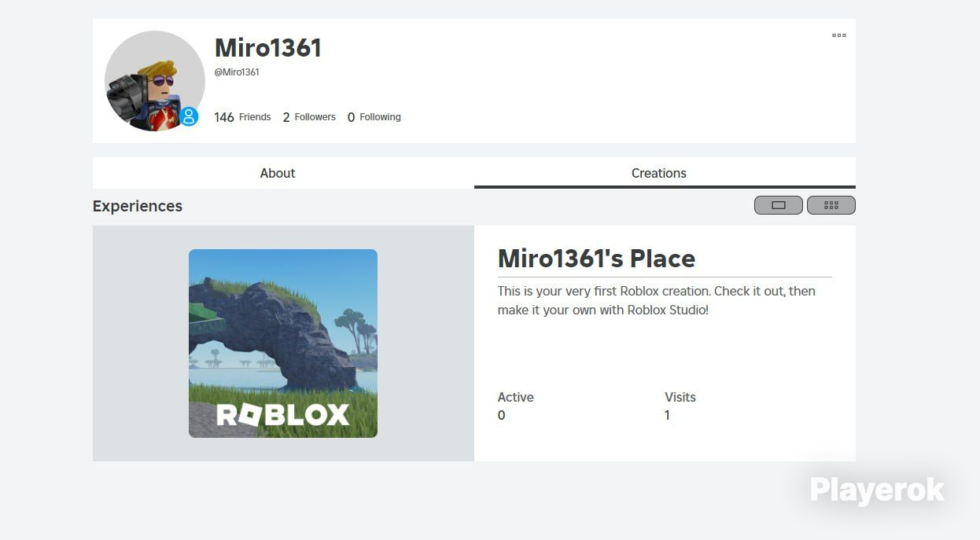The width and height of the screenshot is (980, 540).
Task: Click the Miro1361's Place game thumbnail
Action: (x=283, y=343)
